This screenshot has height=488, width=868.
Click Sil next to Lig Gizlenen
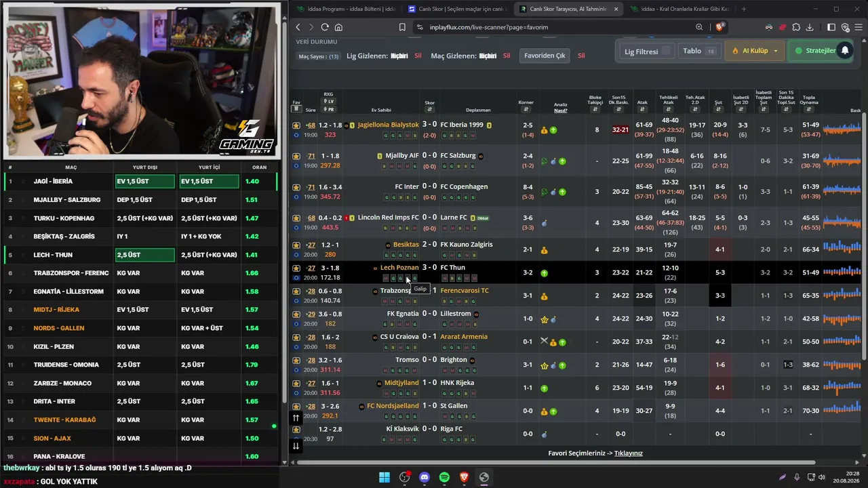[418, 56]
